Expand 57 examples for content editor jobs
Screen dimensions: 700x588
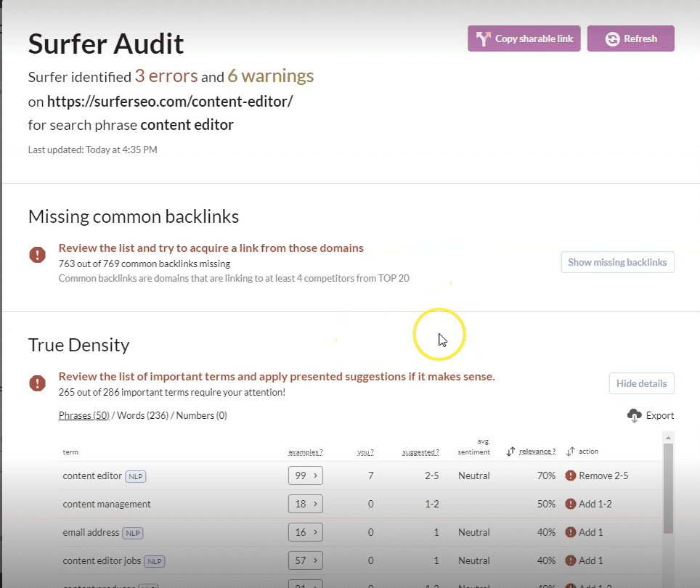point(306,560)
